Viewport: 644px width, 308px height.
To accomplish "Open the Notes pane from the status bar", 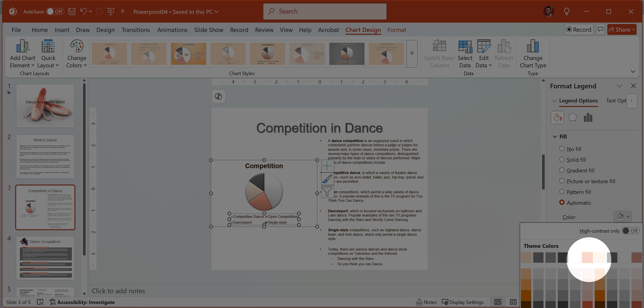I will 426,302.
